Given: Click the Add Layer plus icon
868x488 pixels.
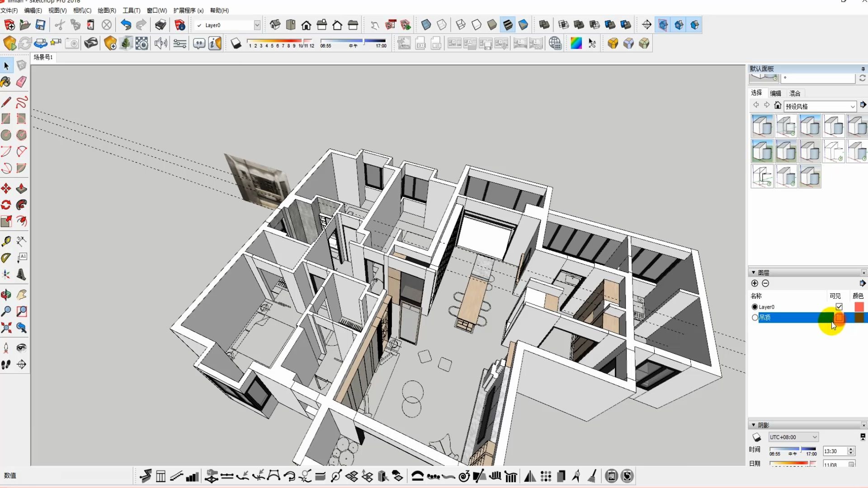Looking at the screenshot, I should click(x=755, y=283).
